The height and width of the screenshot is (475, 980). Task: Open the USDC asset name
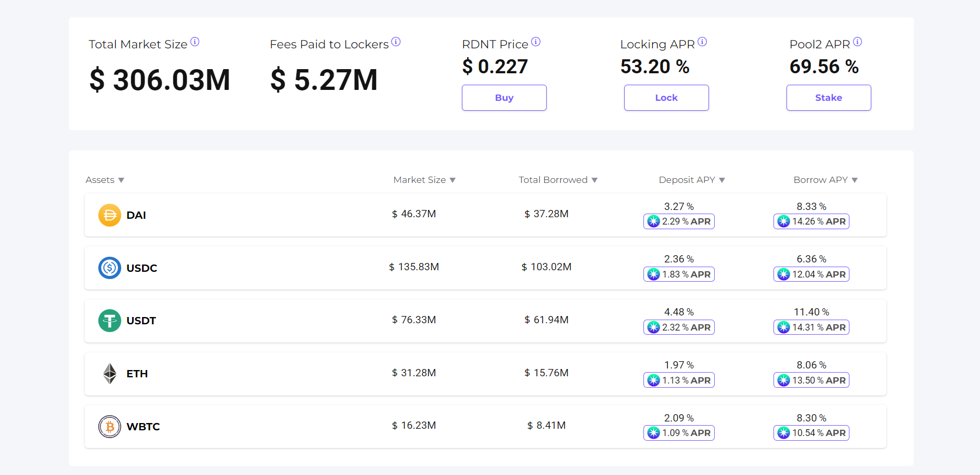coord(142,268)
